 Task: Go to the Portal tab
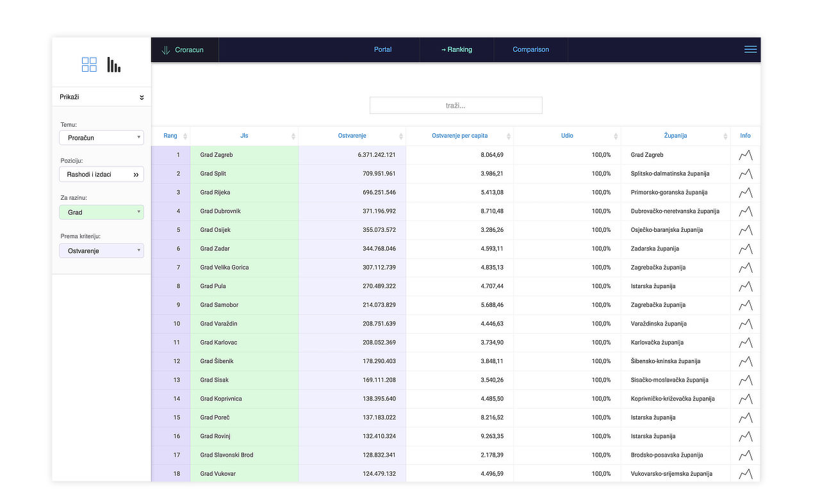383,49
